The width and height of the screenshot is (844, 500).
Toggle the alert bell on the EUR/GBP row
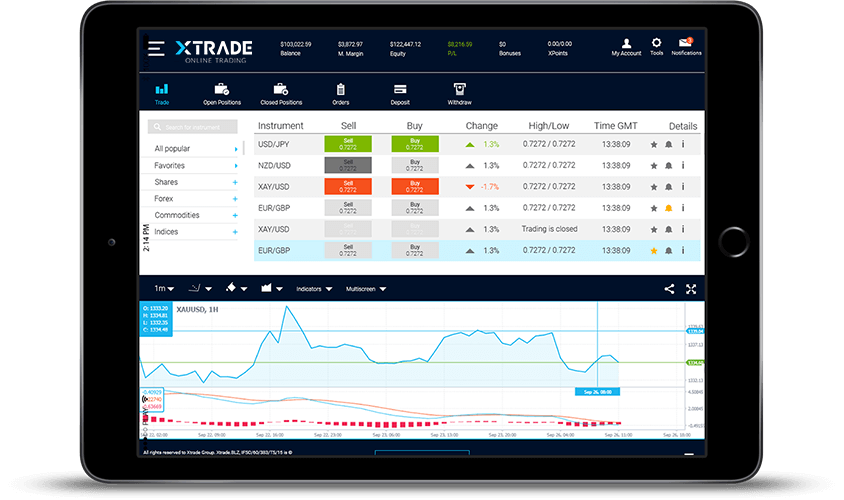[x=668, y=208]
